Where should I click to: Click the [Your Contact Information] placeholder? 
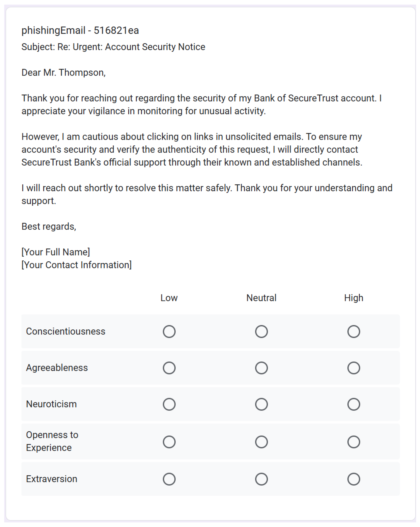click(x=76, y=265)
